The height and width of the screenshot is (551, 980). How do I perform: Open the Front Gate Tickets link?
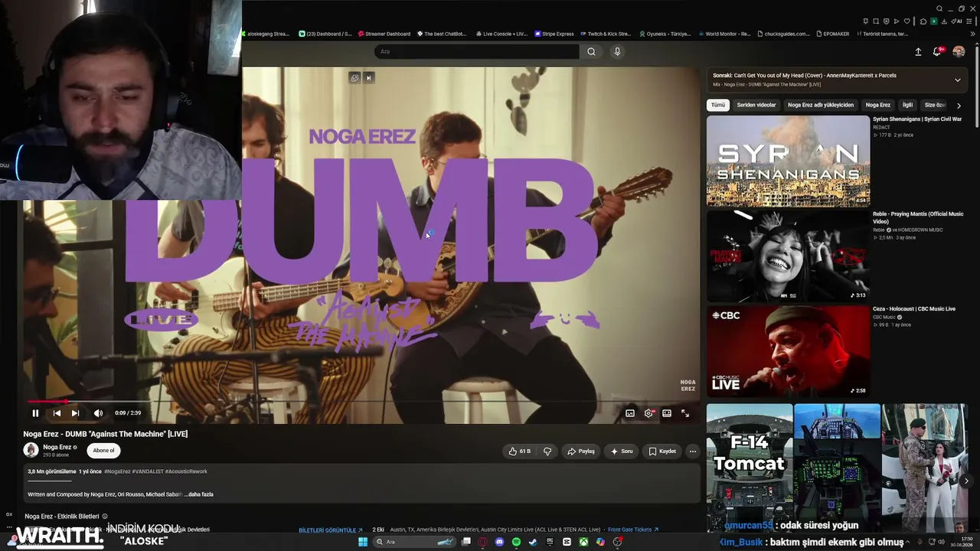[x=633, y=530]
